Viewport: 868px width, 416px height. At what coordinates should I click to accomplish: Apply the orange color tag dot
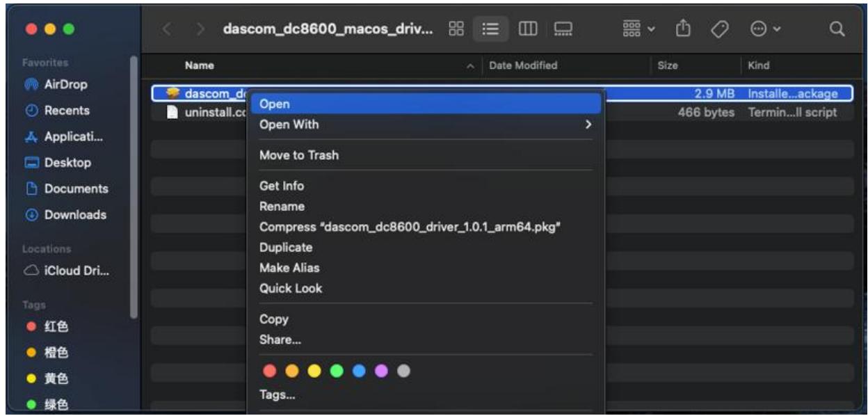click(x=291, y=371)
